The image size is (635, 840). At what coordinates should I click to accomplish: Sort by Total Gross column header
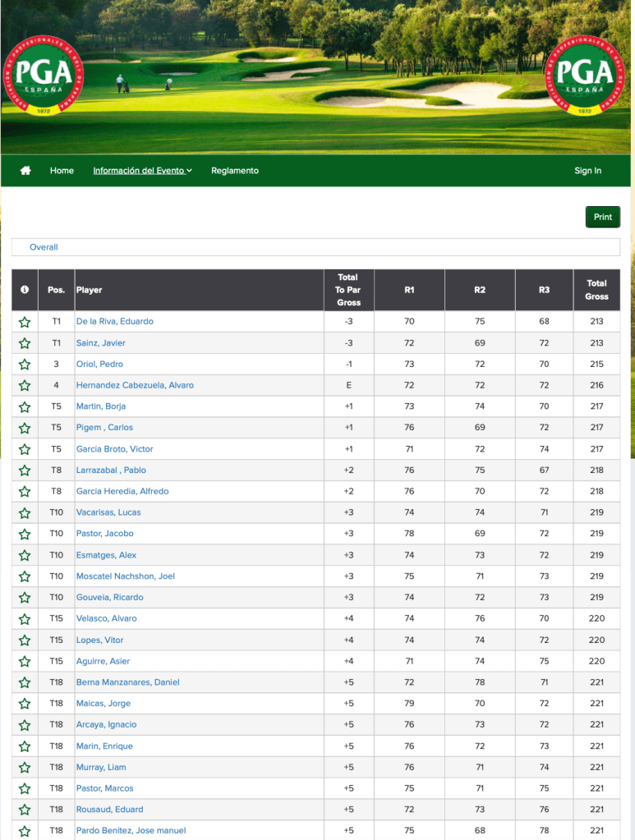coord(596,290)
